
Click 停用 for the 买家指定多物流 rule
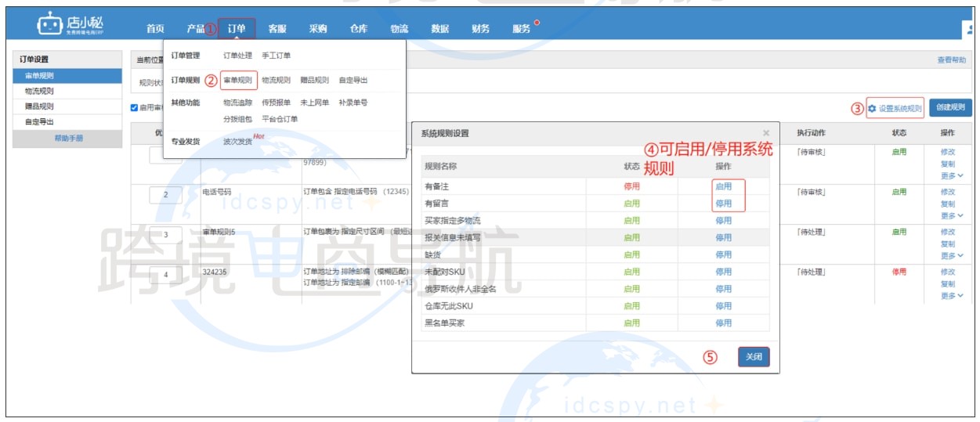tap(723, 221)
